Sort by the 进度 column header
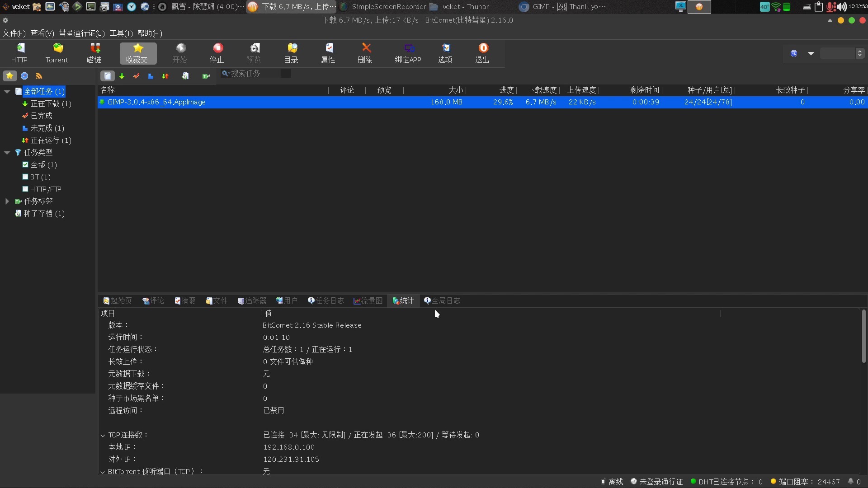Image resolution: width=868 pixels, height=488 pixels. coord(491,90)
